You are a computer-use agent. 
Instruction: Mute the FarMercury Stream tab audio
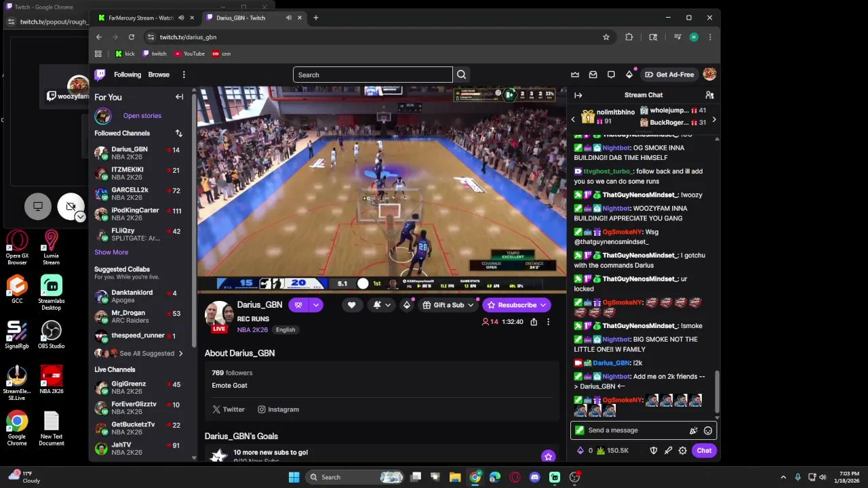click(x=180, y=18)
